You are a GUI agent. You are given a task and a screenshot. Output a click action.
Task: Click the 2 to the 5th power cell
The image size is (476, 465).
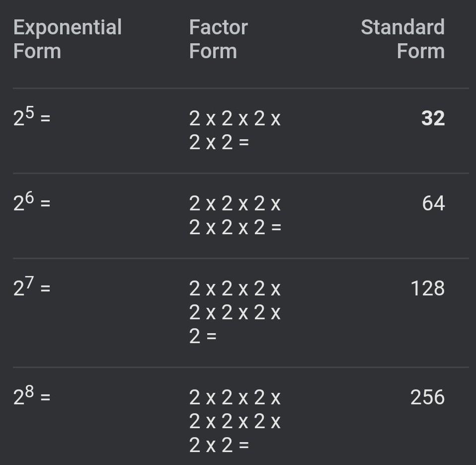[x=32, y=116]
